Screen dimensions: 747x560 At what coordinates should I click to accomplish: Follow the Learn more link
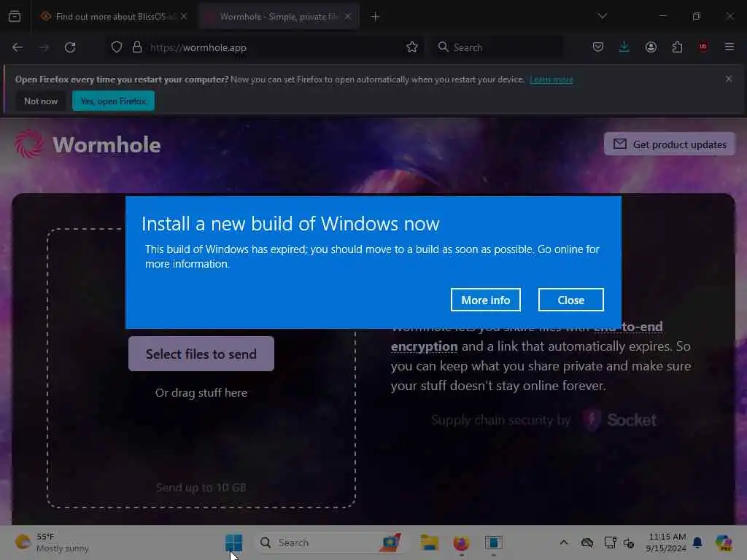551,79
